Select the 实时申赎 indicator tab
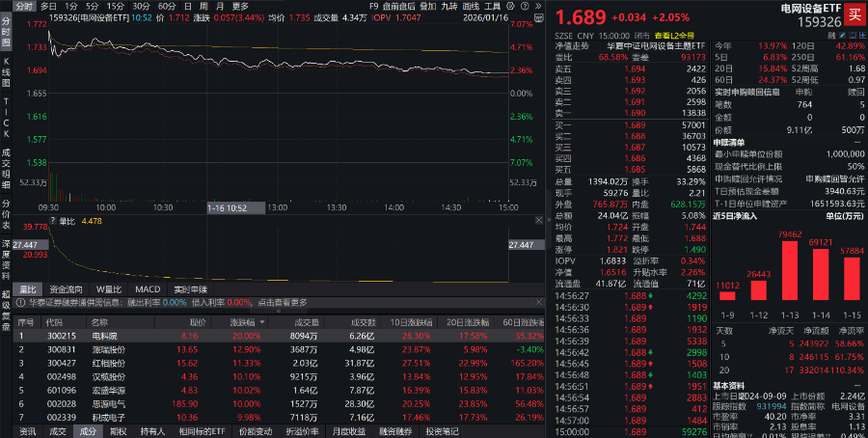Image resolution: width=868 pixels, height=438 pixels. click(x=190, y=289)
